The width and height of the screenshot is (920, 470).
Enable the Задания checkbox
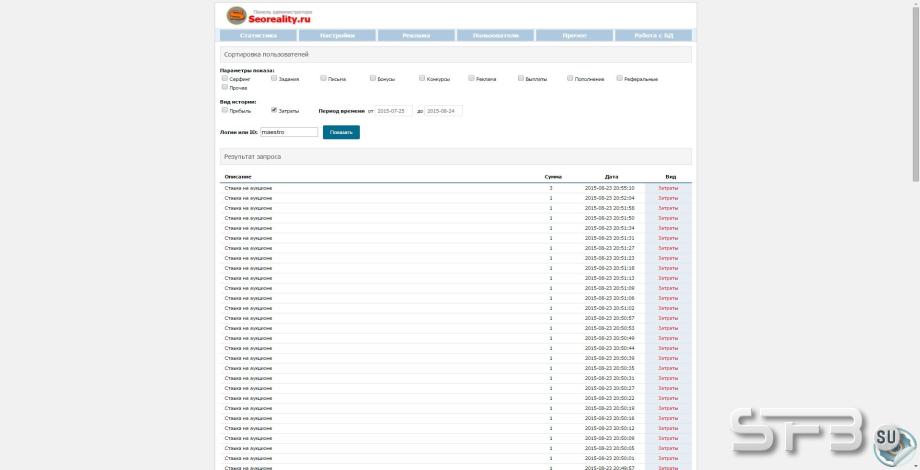coord(274,77)
